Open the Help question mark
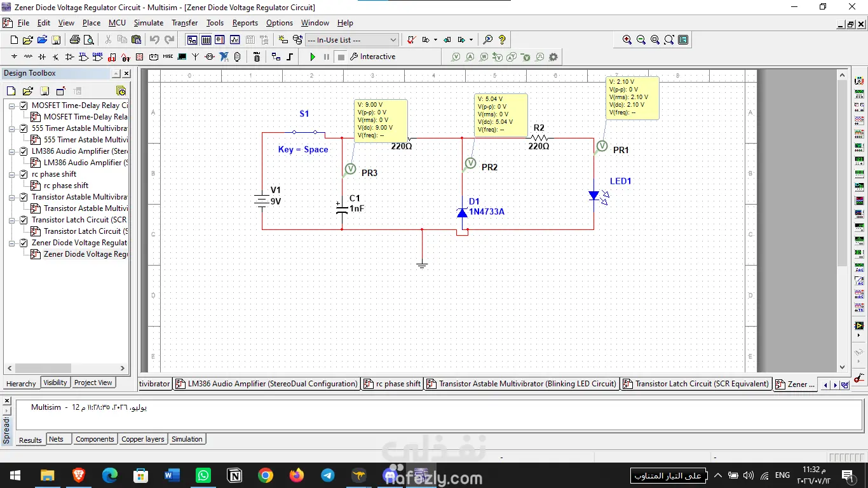Image resolution: width=868 pixels, height=488 pixels. (502, 39)
